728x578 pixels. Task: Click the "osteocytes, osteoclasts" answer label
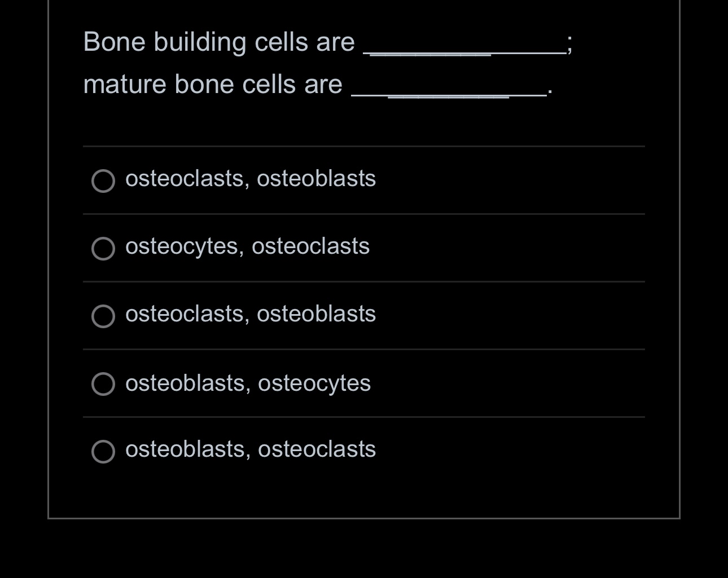tap(247, 246)
